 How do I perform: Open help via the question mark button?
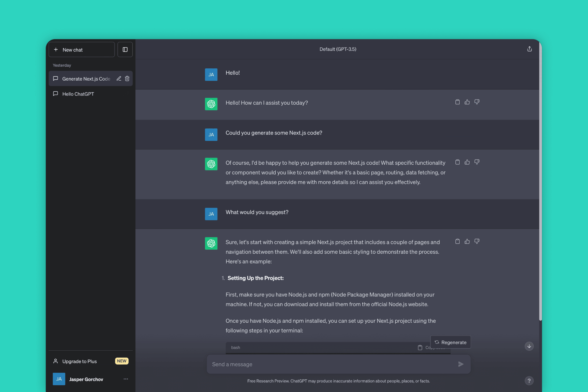click(x=529, y=380)
